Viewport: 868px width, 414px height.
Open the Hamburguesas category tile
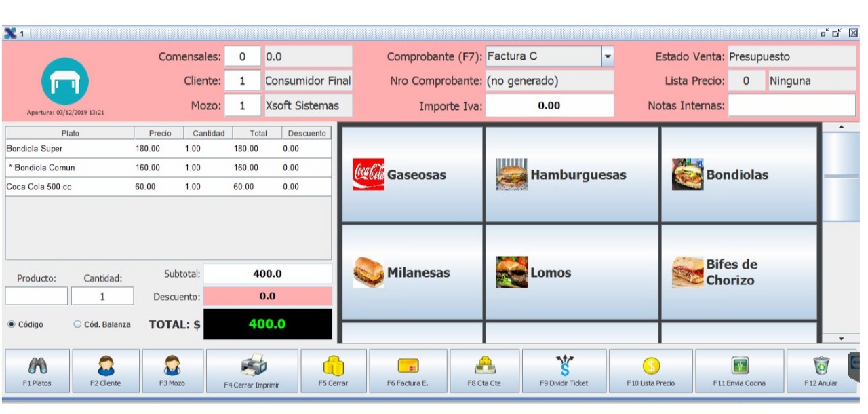point(571,174)
